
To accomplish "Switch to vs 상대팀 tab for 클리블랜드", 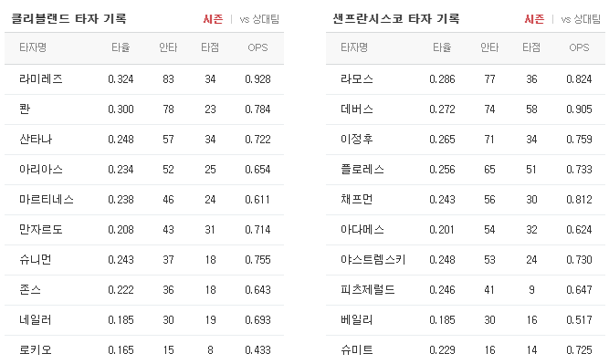I will pos(259,19).
